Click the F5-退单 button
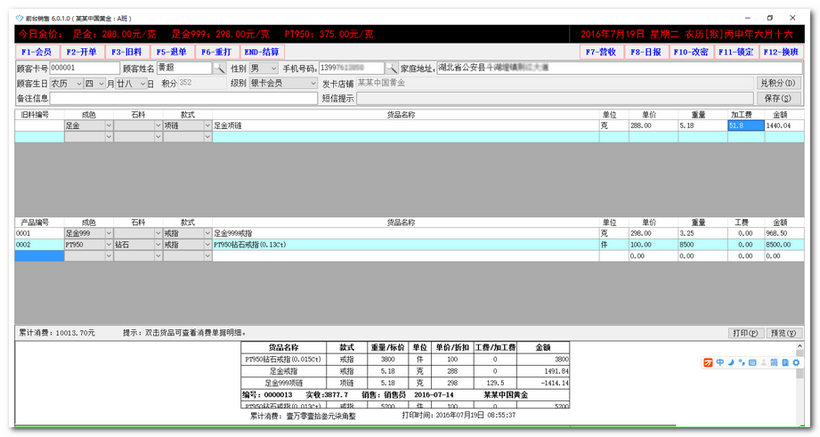The height and width of the screenshot is (437, 820). pyautogui.click(x=172, y=52)
